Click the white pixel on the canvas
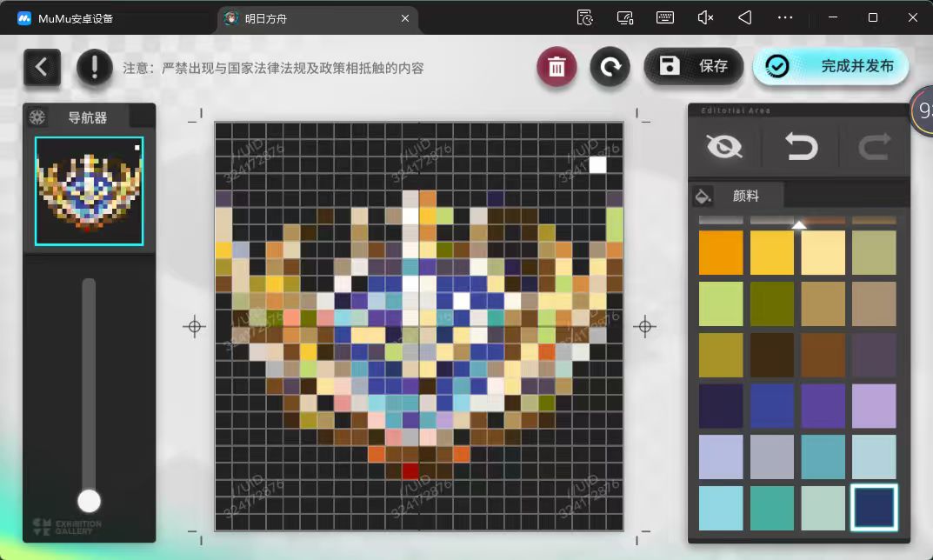Viewport: 933px width, 560px height. pyautogui.click(x=597, y=165)
